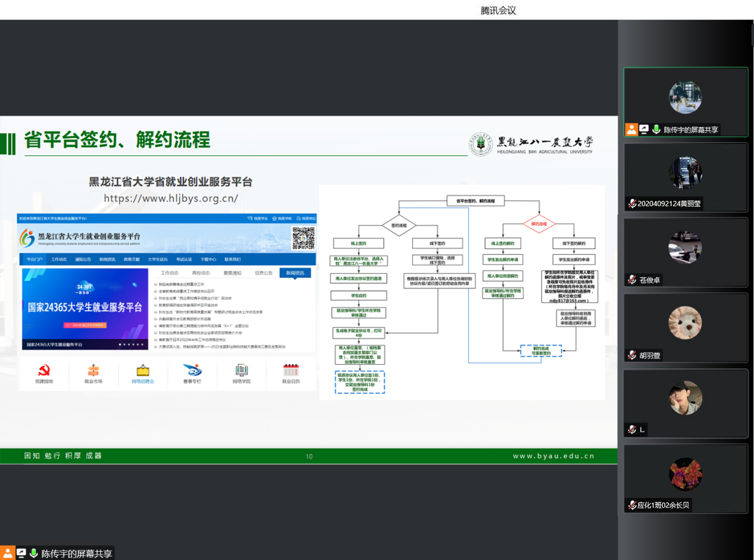This screenshot has height=560, width=754.
Task: Click the 网络招聘会 job icon
Action: point(143,370)
